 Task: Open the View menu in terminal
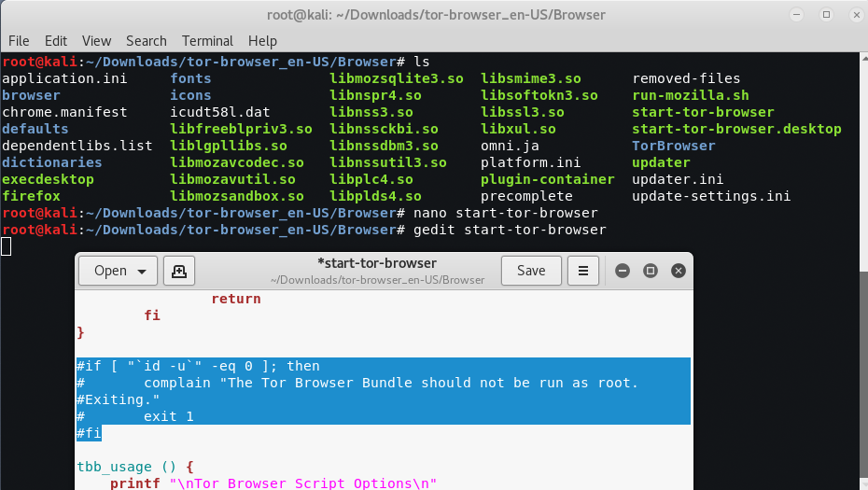(x=96, y=41)
